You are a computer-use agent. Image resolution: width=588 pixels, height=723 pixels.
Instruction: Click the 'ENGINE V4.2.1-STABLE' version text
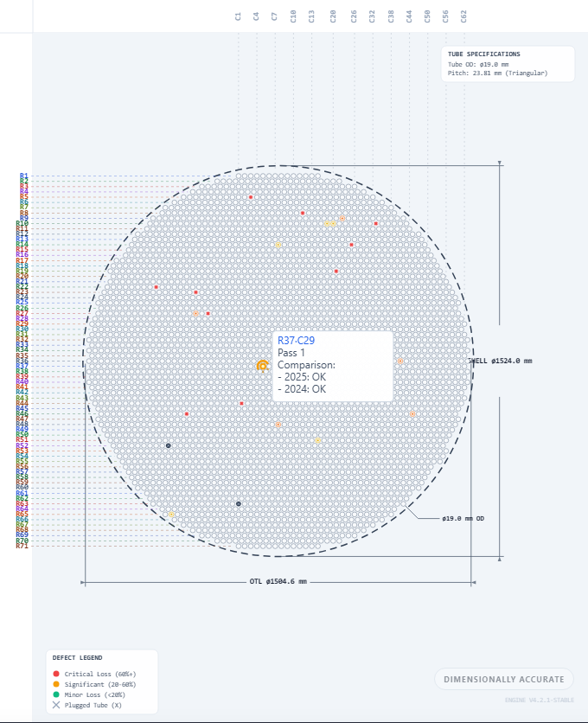click(x=540, y=700)
